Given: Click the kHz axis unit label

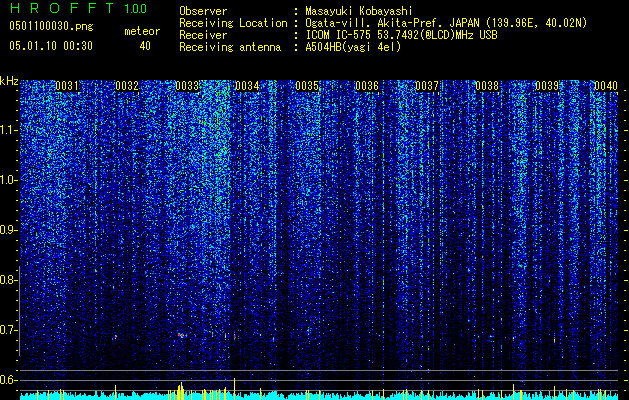Looking at the screenshot, I should pyautogui.click(x=9, y=81).
